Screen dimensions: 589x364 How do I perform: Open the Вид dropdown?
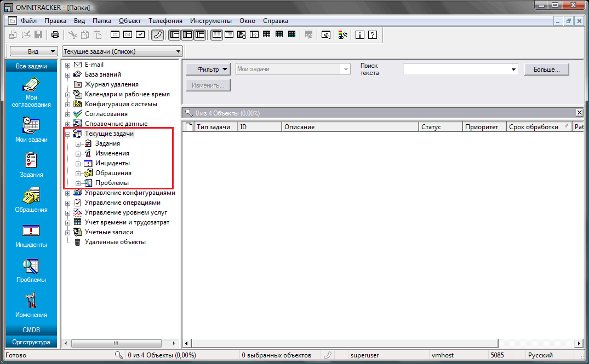coord(33,51)
